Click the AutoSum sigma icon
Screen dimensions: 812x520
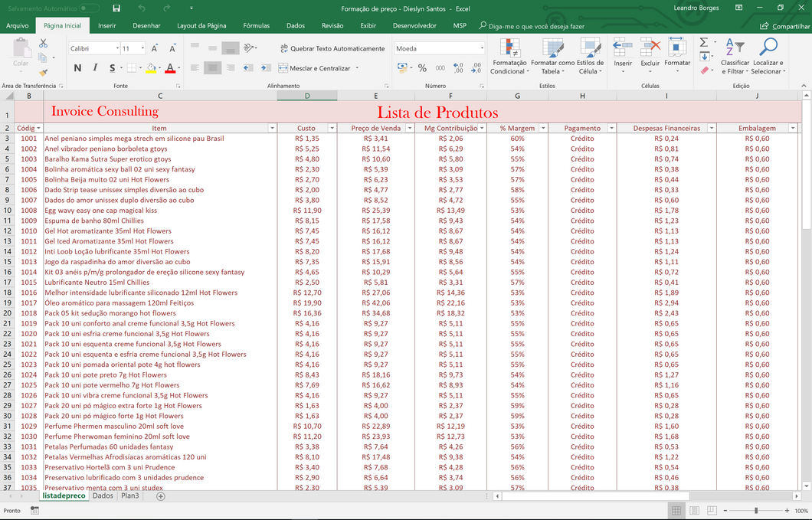point(704,43)
